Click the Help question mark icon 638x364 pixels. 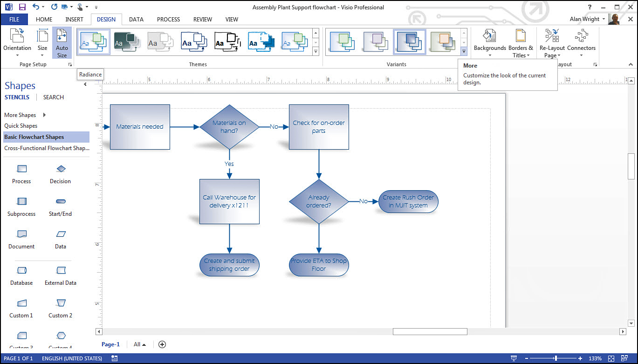point(590,7)
